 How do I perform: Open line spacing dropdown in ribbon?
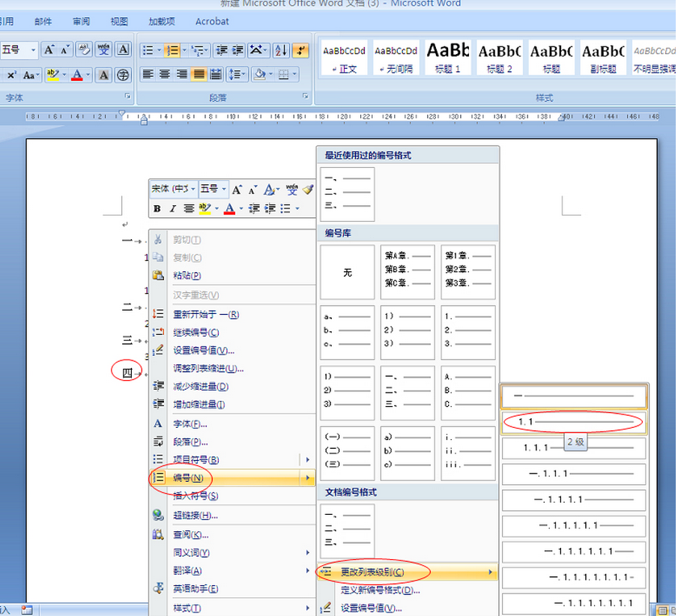pyautogui.click(x=237, y=74)
